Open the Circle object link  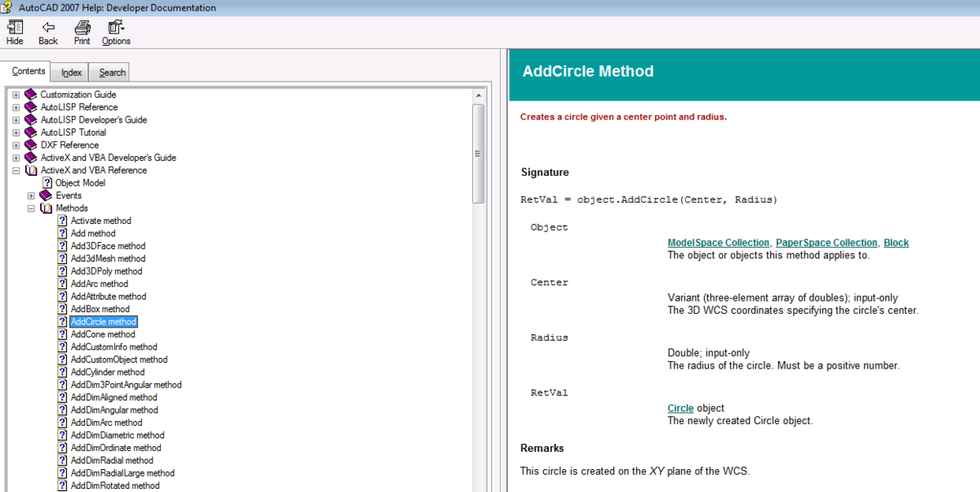click(679, 408)
